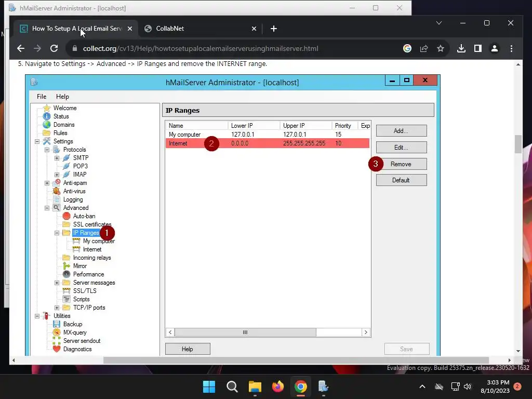Click the SMTP protocol icon
Image resolution: width=532 pixels, height=399 pixels.
[66, 158]
